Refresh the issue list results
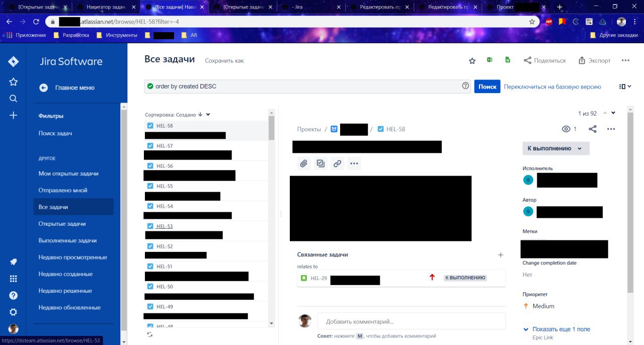Viewport: 644px width, 345px height. (x=149, y=334)
